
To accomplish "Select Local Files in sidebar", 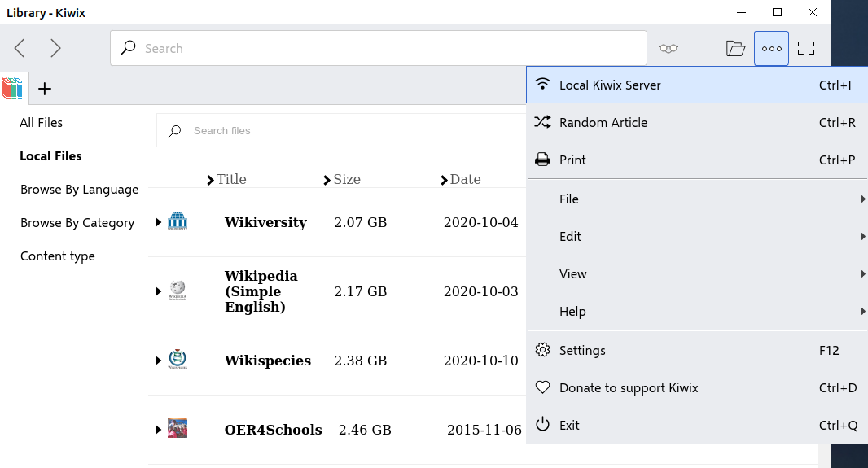I will click(50, 156).
